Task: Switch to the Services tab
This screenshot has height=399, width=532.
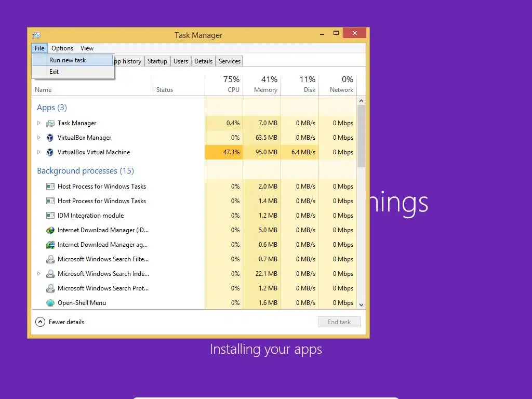Action: point(229,61)
